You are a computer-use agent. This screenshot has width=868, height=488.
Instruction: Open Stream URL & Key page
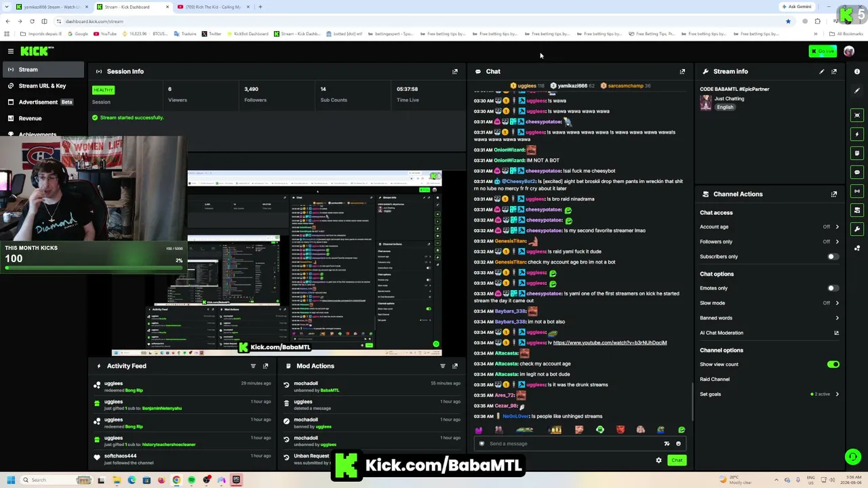click(42, 86)
